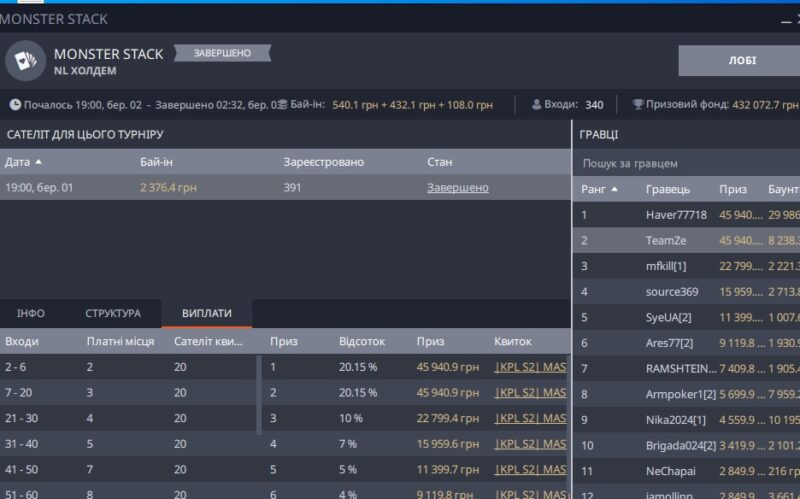Click the ЗАВЕРШЕНО status badge
This screenshot has width=800, height=499.
[222, 53]
